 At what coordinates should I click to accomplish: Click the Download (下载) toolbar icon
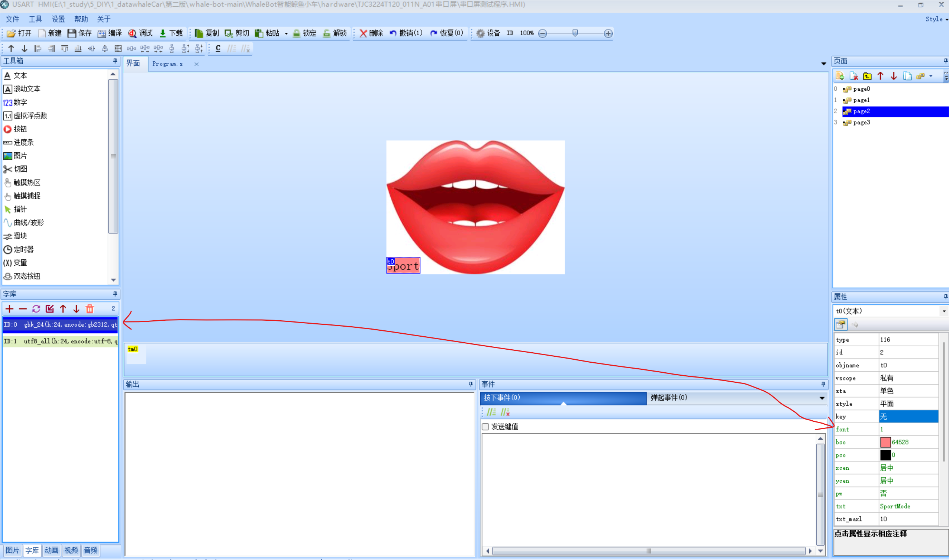pyautogui.click(x=163, y=33)
